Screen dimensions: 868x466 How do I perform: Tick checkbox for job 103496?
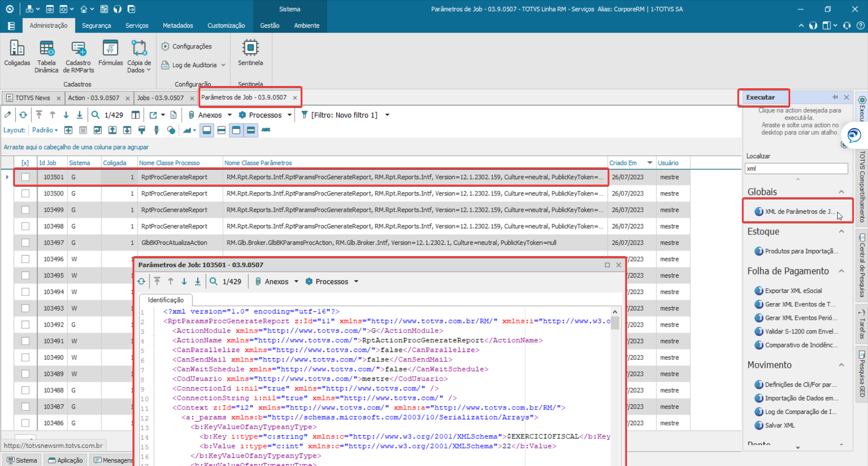pos(25,259)
